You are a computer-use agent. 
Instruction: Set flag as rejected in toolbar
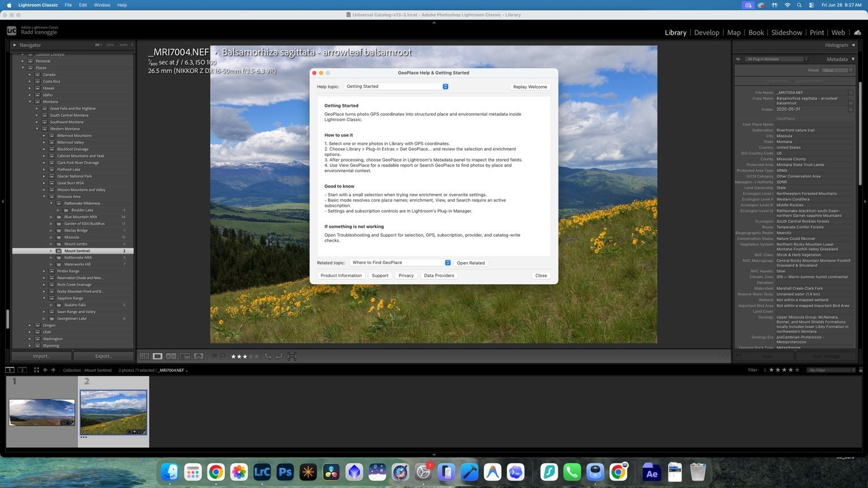pos(223,356)
